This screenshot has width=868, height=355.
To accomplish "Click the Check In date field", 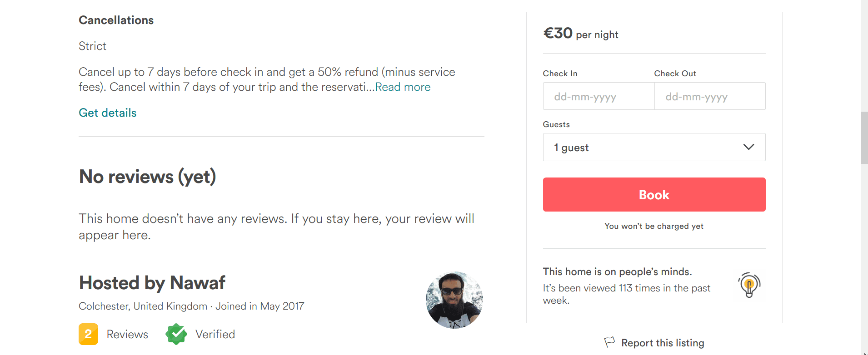I will pyautogui.click(x=599, y=96).
